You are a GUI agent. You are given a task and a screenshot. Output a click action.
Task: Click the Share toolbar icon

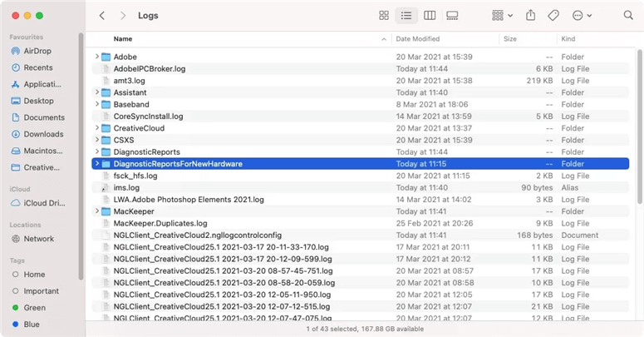pyautogui.click(x=531, y=16)
